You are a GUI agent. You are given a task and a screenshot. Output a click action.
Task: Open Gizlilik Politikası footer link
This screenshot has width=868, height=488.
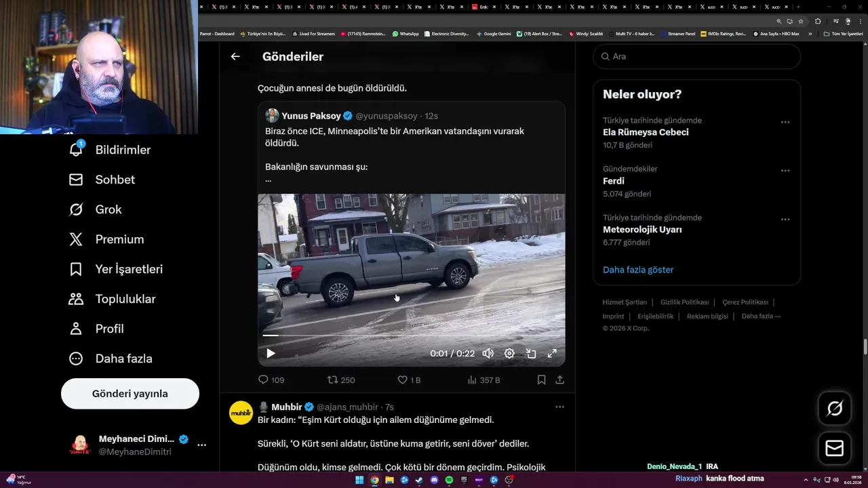[x=684, y=302]
